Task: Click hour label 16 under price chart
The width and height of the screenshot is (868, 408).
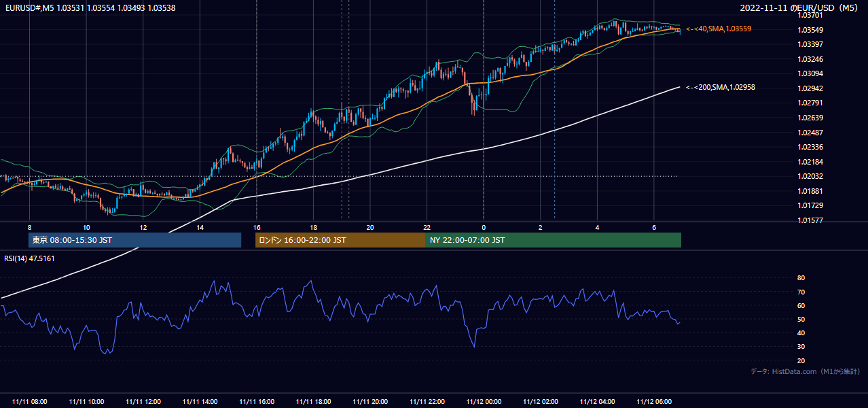Action: point(257,227)
